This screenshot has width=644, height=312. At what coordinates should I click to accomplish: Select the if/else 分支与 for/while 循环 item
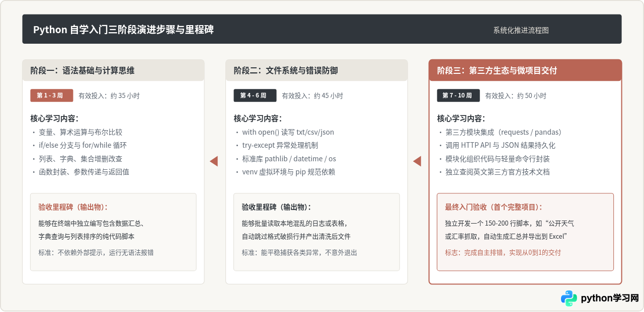coord(83,145)
